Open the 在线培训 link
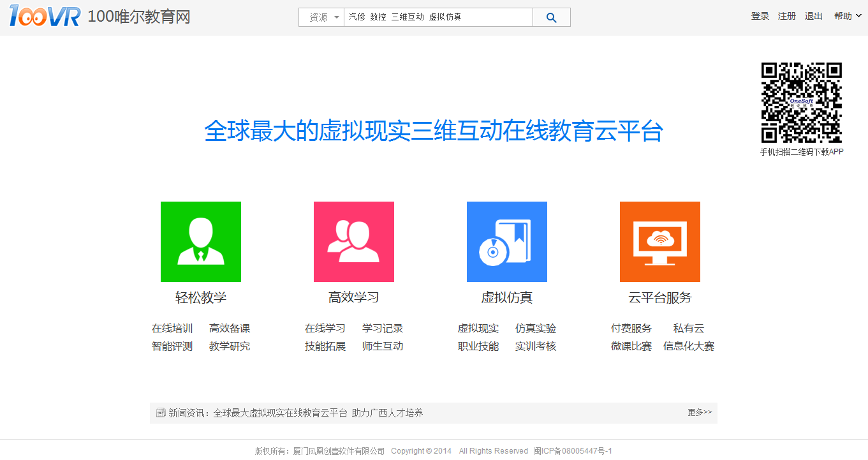 (172, 329)
